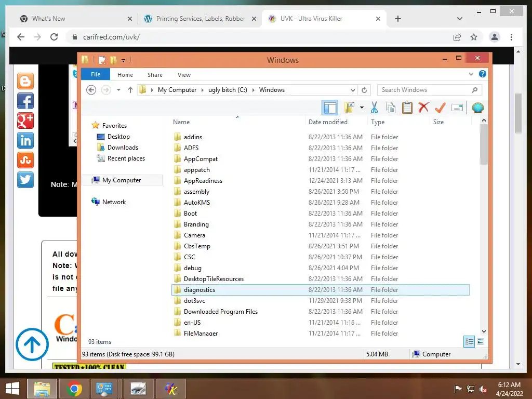This screenshot has width=532, height=399.
Task: Select Favorites in navigation pane
Action: pyautogui.click(x=114, y=126)
